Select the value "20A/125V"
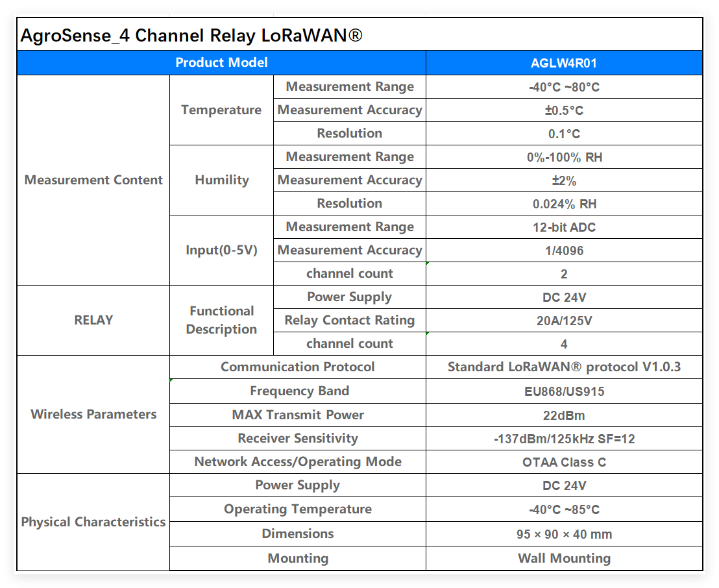 564,321
